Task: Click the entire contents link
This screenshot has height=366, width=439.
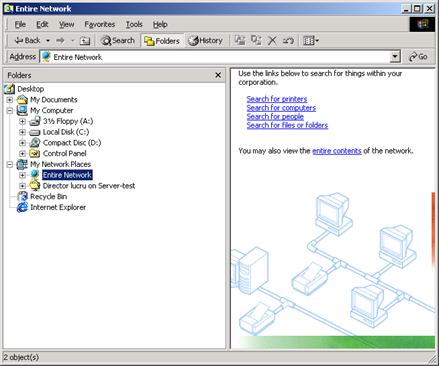Action: (x=337, y=151)
